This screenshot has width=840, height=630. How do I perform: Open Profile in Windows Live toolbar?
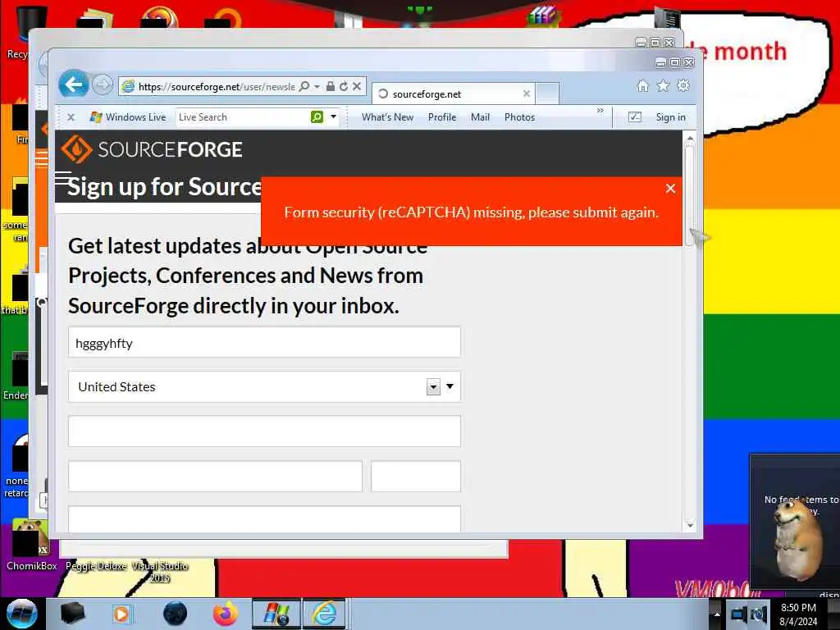442,116
